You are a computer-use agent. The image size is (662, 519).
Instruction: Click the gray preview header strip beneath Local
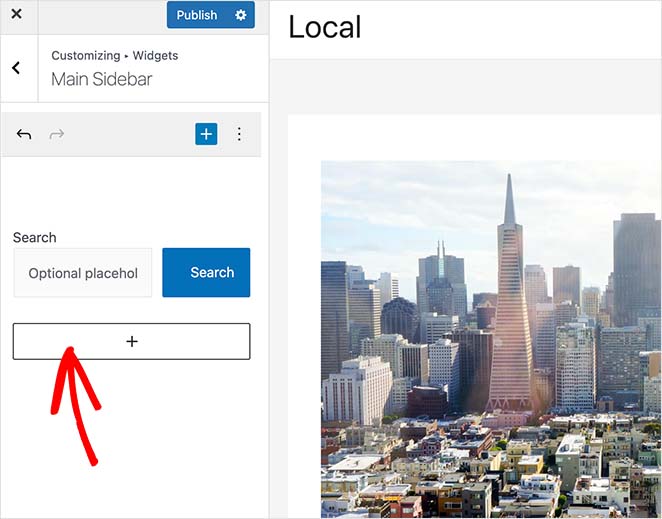point(465,85)
